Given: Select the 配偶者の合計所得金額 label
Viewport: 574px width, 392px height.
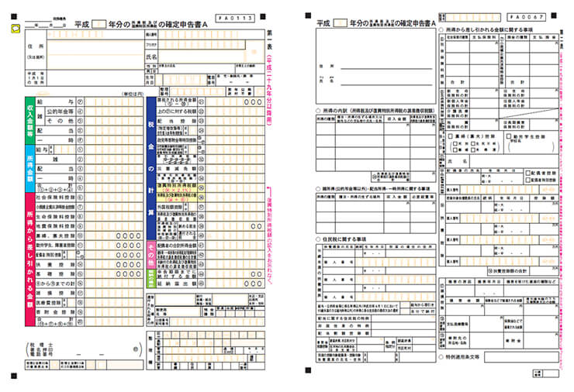Looking at the screenshot, I should click(177, 246).
